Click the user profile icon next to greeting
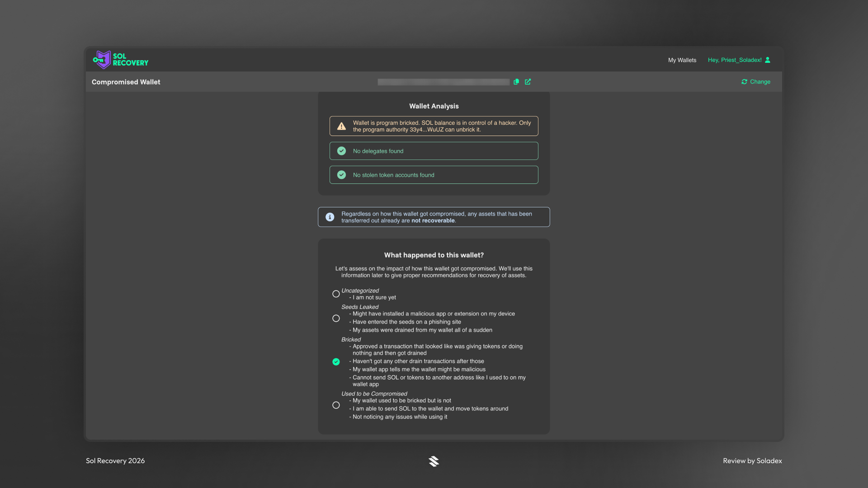Viewport: 868px width, 488px height. [x=768, y=60]
